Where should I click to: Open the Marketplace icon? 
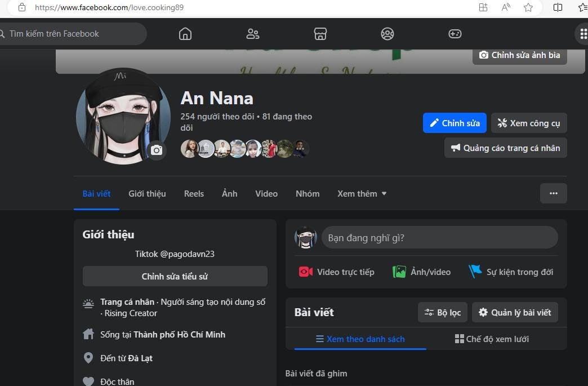tap(320, 34)
